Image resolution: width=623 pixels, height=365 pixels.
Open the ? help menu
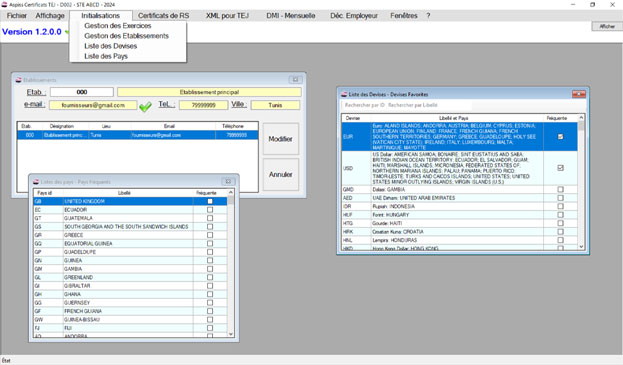(x=428, y=15)
